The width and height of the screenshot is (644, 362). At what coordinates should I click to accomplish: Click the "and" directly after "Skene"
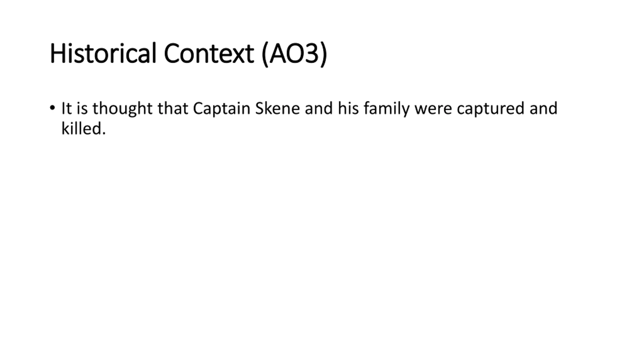pyautogui.click(x=319, y=108)
